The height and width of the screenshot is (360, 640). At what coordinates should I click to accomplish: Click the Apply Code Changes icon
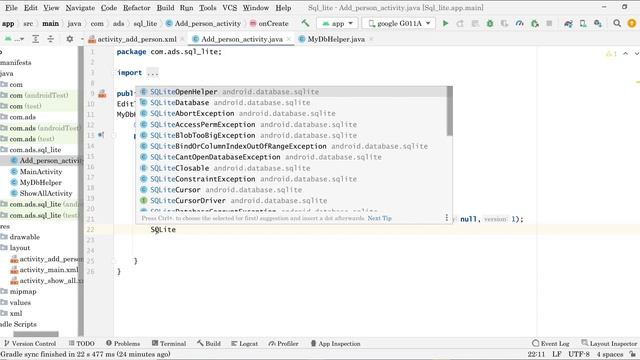coord(475,23)
